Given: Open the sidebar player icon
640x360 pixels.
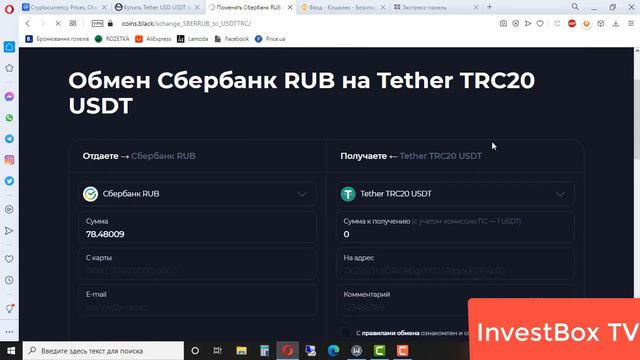Looking at the screenshot, I should pyautogui.click(x=9, y=209).
